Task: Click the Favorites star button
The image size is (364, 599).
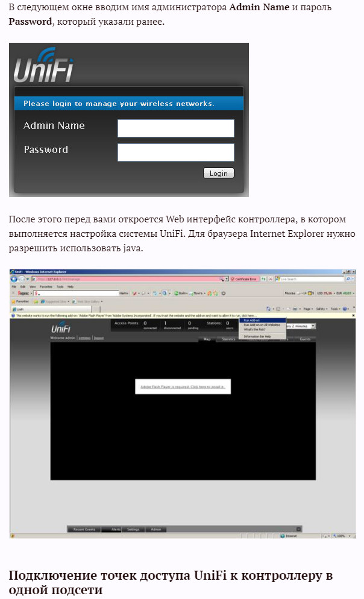Action: [x=20, y=301]
